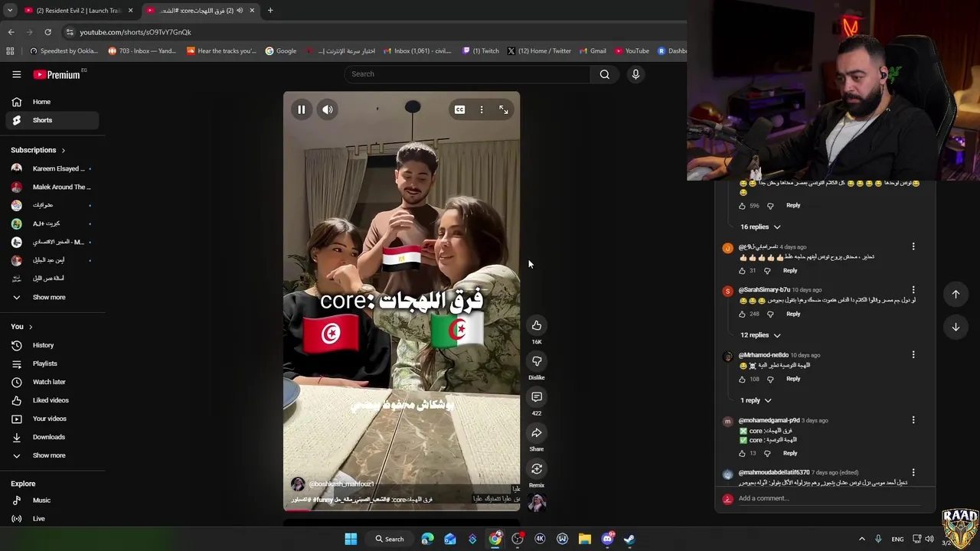
Task: Open Watch later list
Action: point(53,382)
